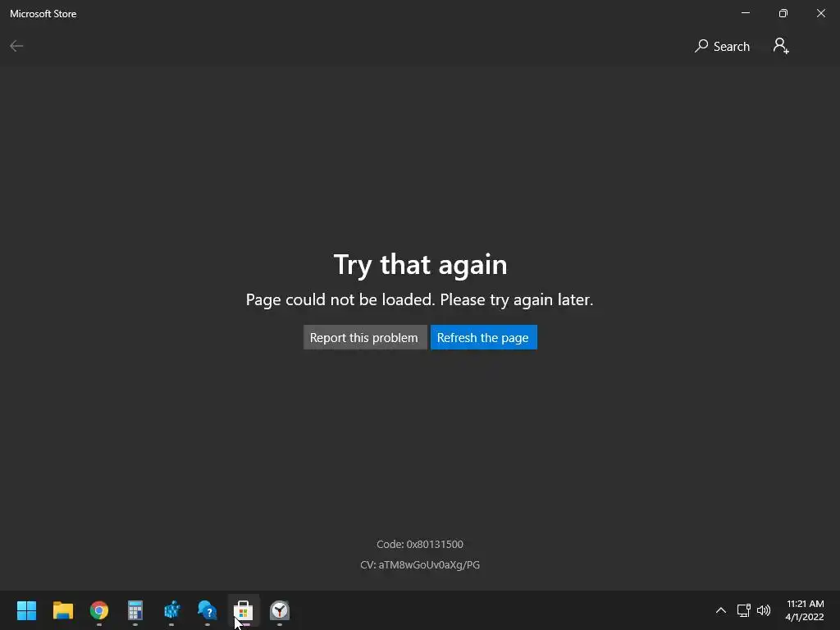
Task: Close the Microsoft Store window
Action: pyautogui.click(x=820, y=13)
